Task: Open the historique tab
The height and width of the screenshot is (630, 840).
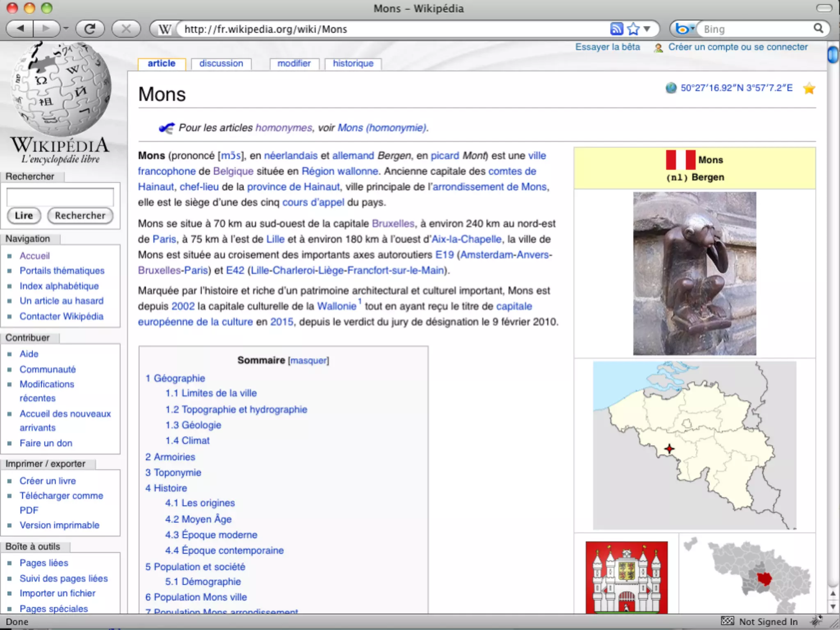Action: pos(353,64)
